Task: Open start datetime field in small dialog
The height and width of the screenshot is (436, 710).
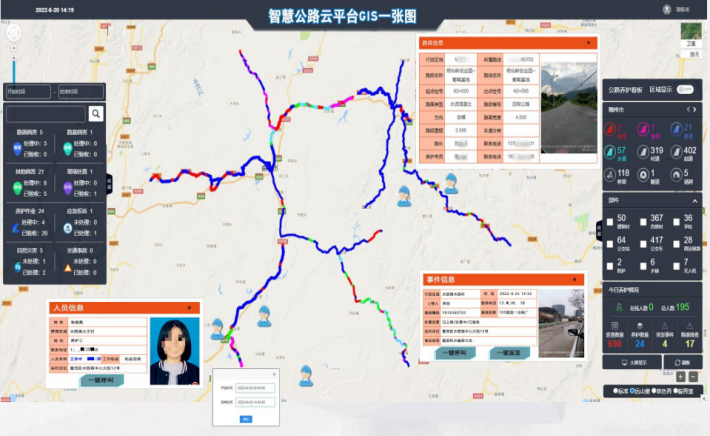Action: pyautogui.click(x=255, y=388)
